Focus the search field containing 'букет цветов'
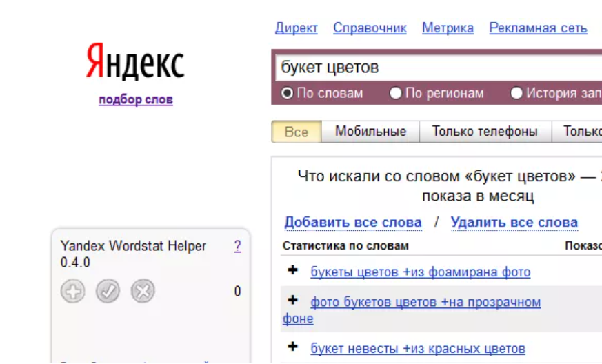602x364 pixels. 439,67
